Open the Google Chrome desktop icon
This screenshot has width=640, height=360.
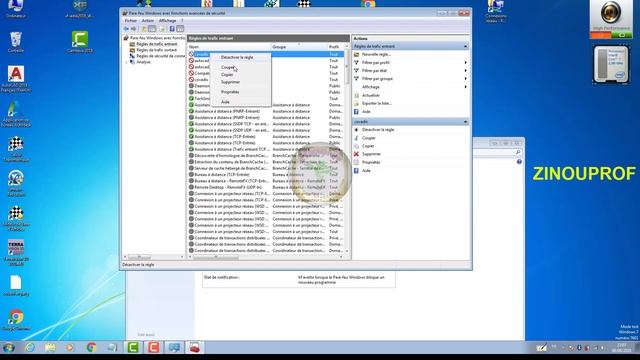16,320
